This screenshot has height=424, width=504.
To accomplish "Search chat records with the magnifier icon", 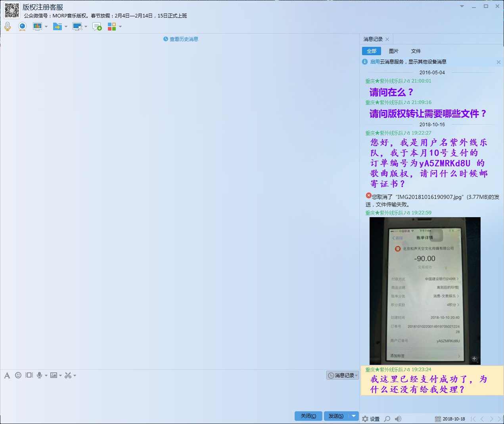I will [387, 418].
